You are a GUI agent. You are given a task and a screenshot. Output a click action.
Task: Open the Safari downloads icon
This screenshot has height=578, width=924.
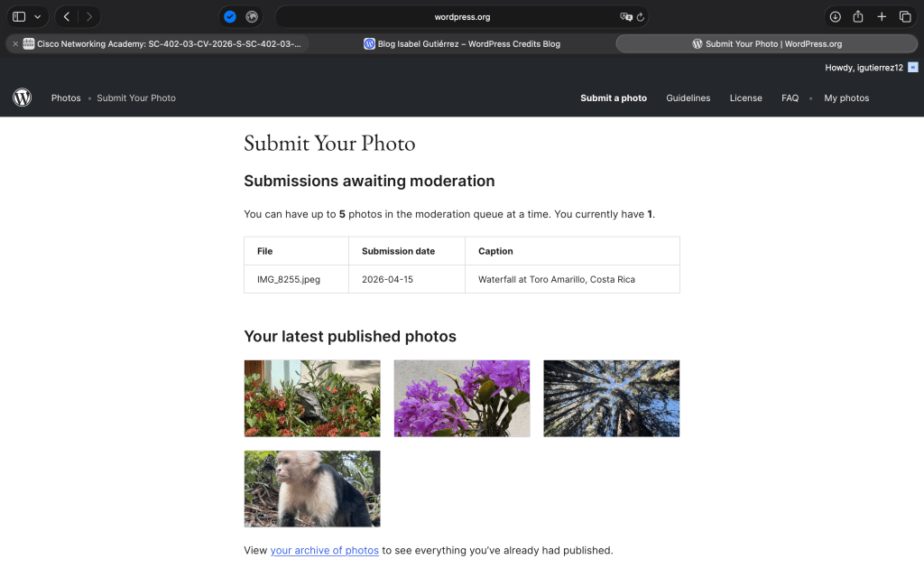click(835, 16)
